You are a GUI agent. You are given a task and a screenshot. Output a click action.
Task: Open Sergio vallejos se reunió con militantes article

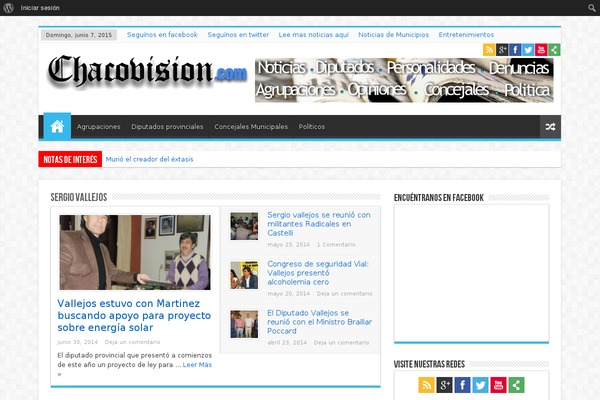319,224
